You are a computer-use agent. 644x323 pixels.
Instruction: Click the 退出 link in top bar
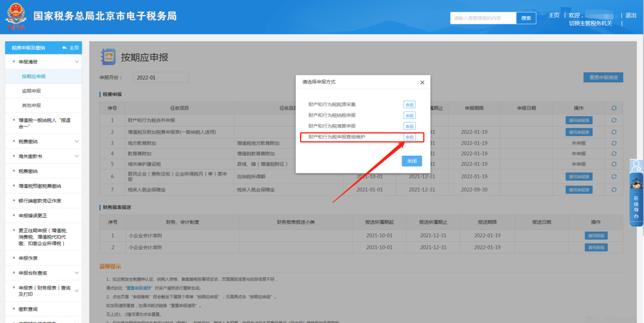click(x=631, y=15)
